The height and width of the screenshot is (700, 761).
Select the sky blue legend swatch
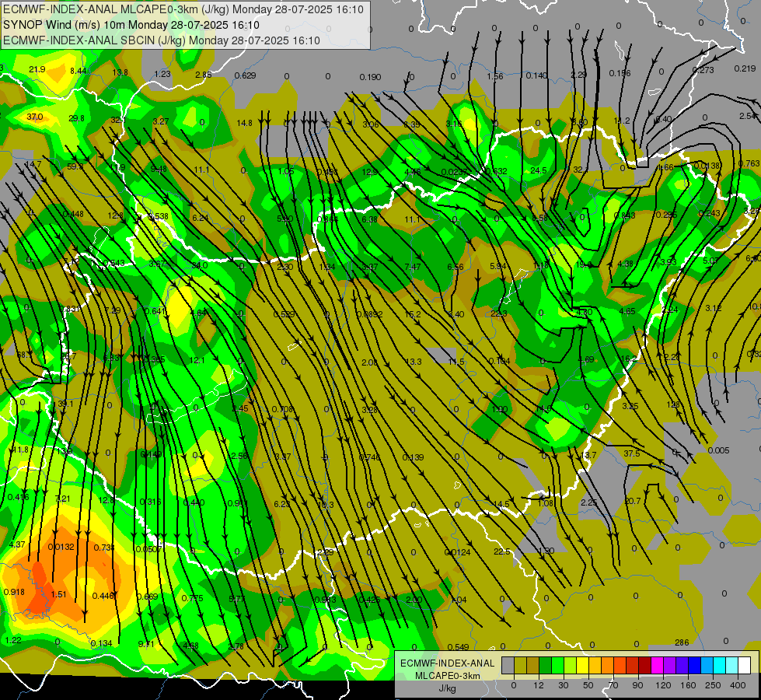tap(707, 665)
